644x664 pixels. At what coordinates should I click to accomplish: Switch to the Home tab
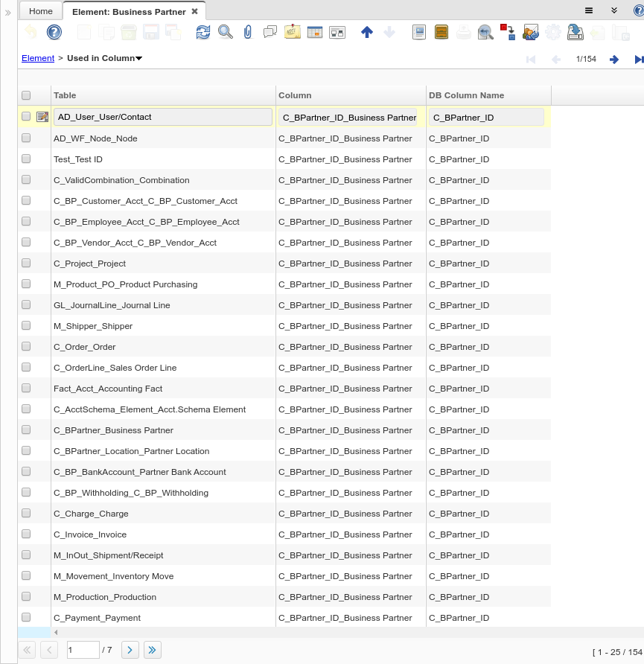41,11
